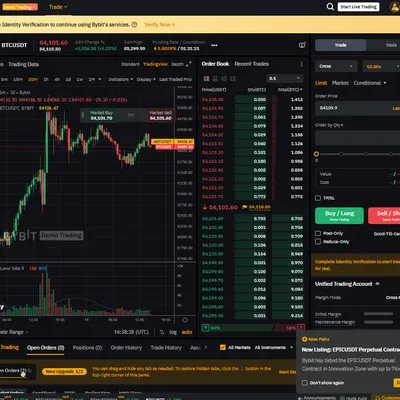Select buy-only order book view icon
This screenshot has height=400, width=400.
click(x=224, y=79)
